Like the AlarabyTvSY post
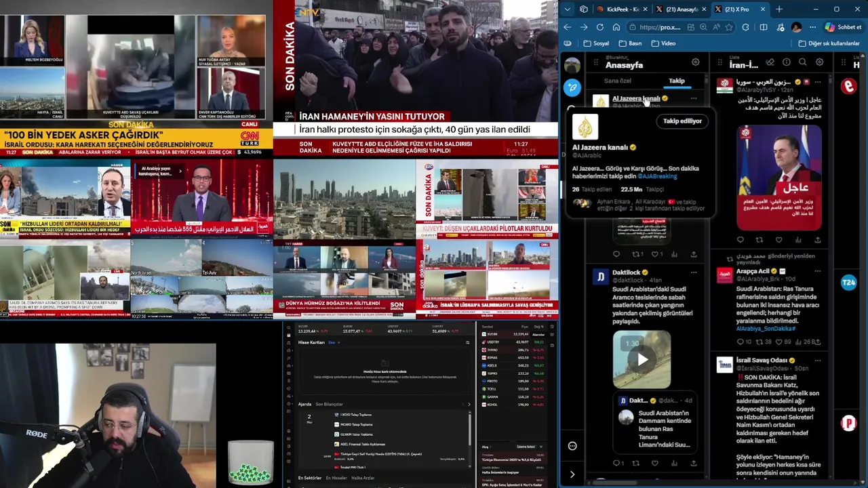 [778, 240]
